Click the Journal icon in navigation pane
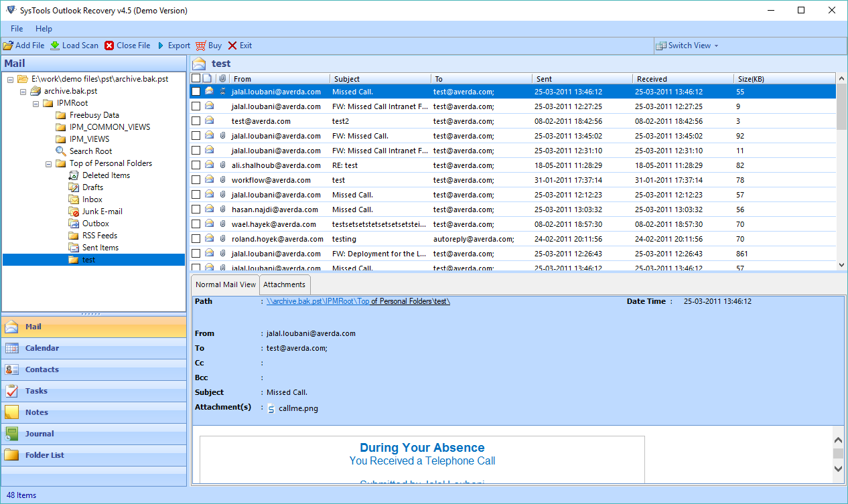 click(12, 434)
